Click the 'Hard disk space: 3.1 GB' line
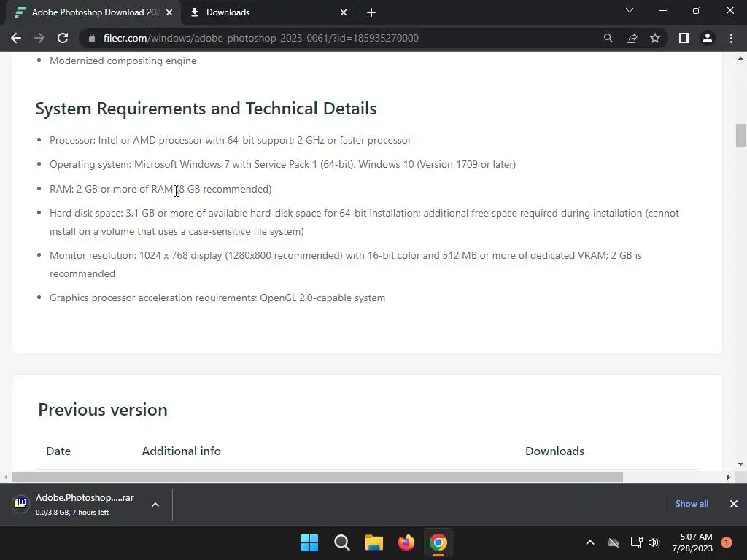The width and height of the screenshot is (747, 560). 365,222
